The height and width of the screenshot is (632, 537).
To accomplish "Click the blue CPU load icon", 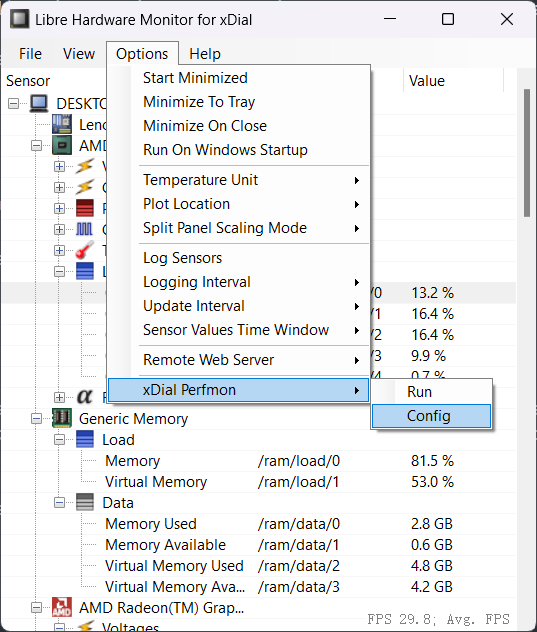I will pos(85,271).
